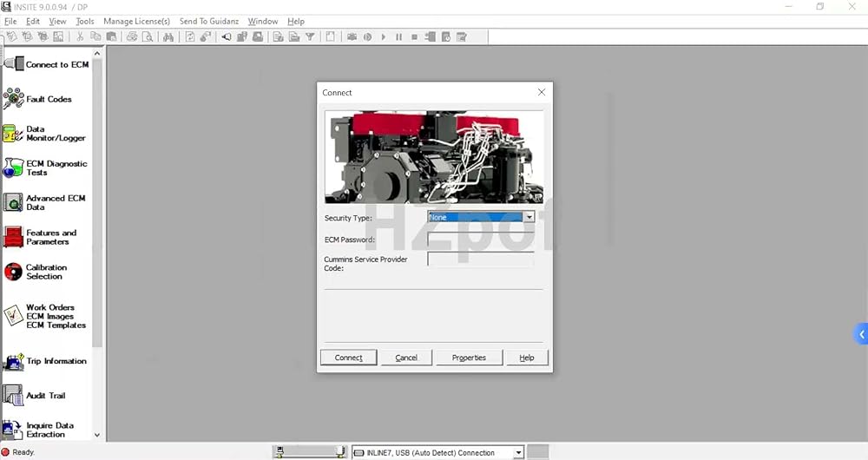Screen dimensions: 868x460
Task: Click the Cut scissors toolbar icon
Action: (x=80, y=37)
